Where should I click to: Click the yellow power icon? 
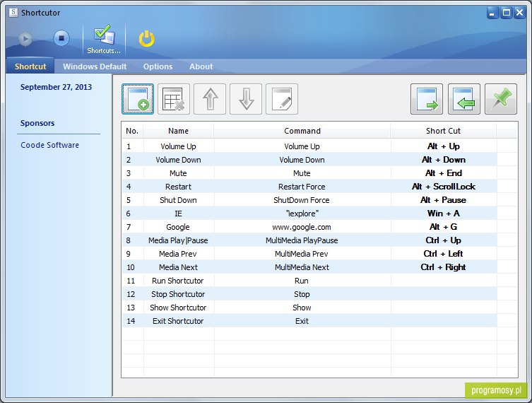pos(146,39)
